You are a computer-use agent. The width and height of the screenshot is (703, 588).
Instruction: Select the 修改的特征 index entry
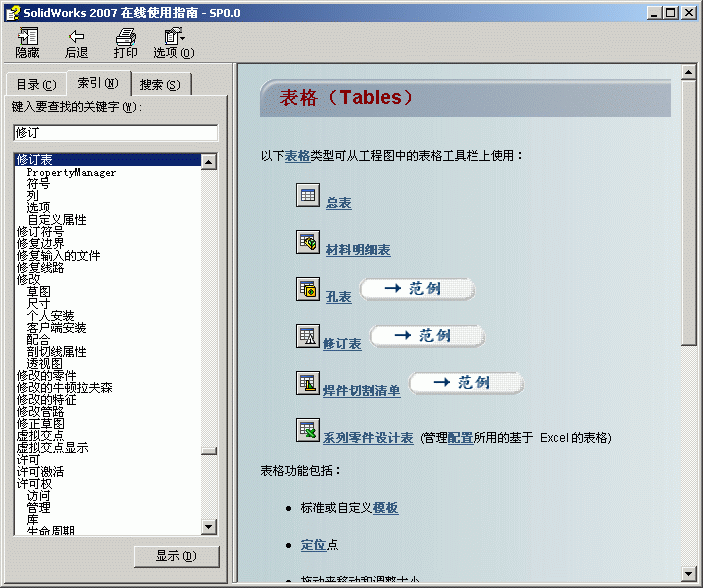[x=46, y=400]
